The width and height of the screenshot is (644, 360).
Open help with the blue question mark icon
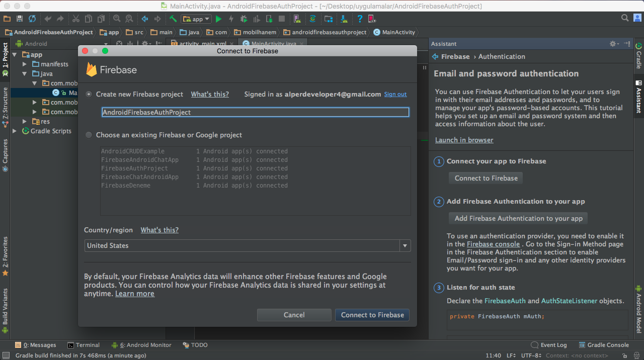[x=360, y=19]
